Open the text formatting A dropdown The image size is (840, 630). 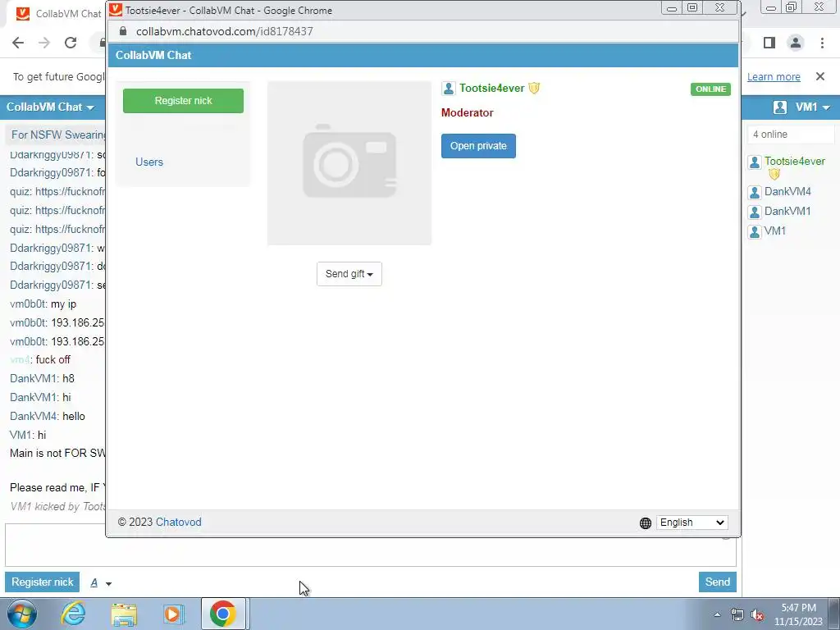[x=101, y=583]
